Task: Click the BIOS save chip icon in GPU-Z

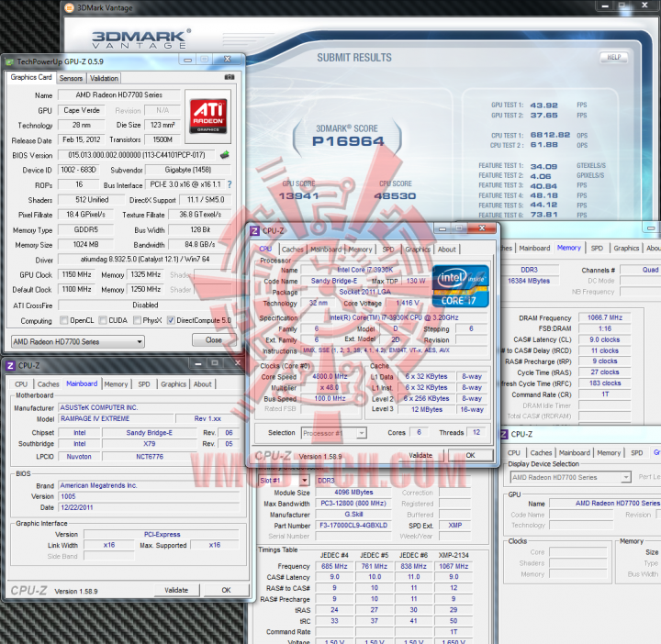Action: coord(225,154)
